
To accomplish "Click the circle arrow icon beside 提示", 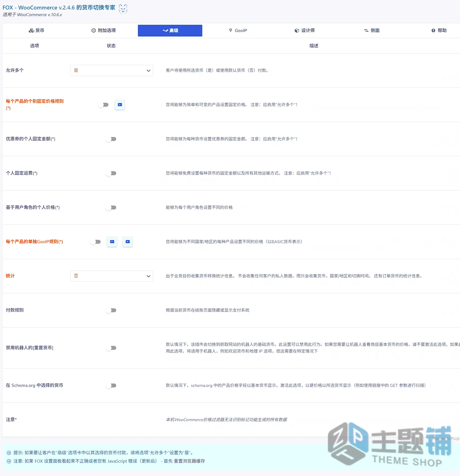I will (x=9, y=453).
